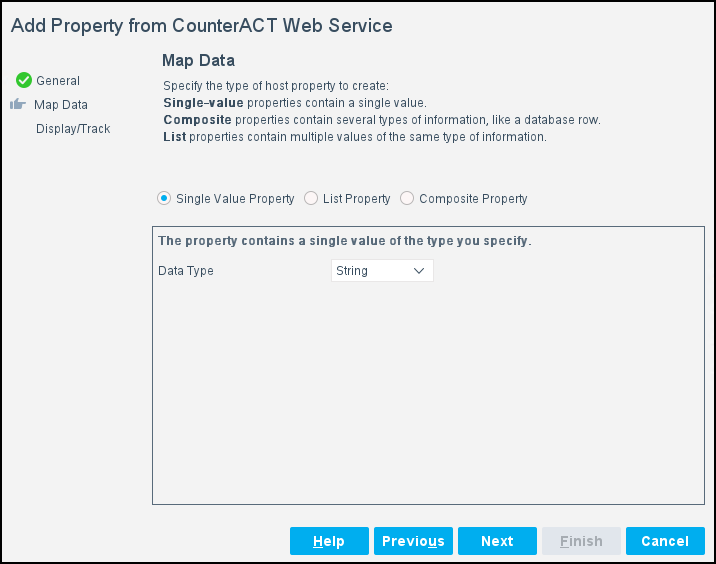Click the chevron arrow of the String dropdown
Screen dimensions: 716x564
tap(419, 271)
